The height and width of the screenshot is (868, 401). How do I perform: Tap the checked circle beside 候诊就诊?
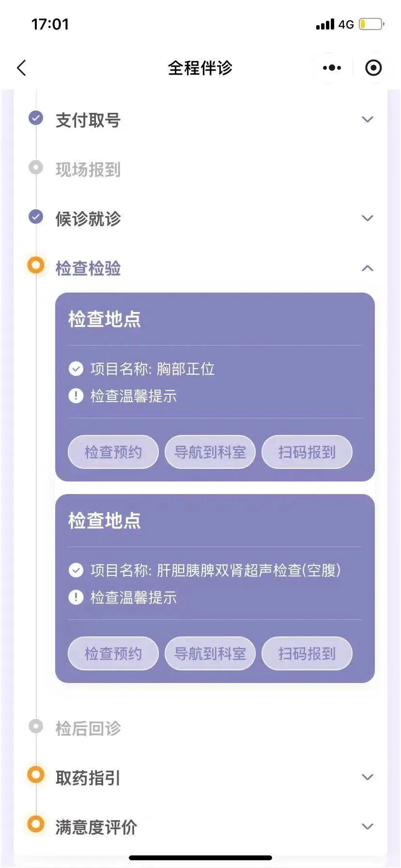pos(36,217)
